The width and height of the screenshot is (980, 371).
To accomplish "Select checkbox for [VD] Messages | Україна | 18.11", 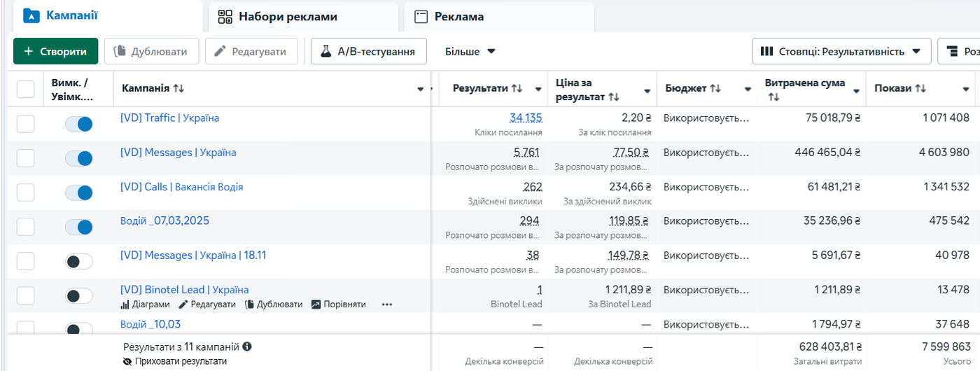I will [x=25, y=261].
